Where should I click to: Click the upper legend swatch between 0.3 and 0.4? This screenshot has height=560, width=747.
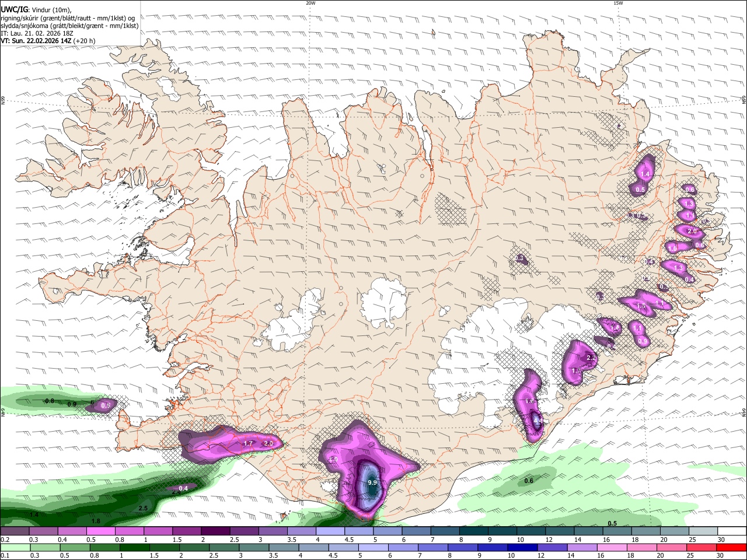coord(43,531)
